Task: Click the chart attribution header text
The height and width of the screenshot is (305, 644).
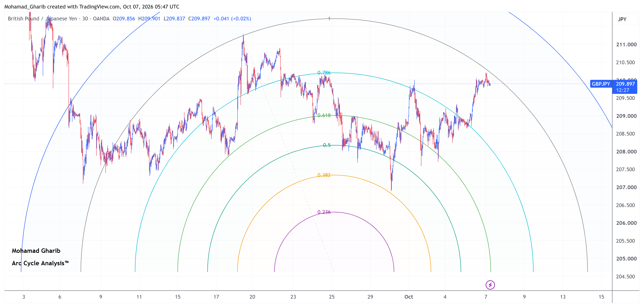Action: click(x=92, y=7)
